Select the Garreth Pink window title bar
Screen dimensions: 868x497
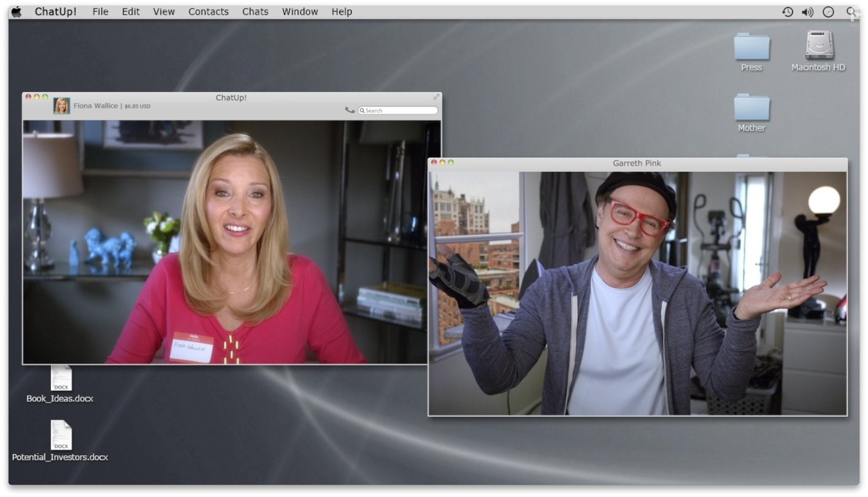tap(637, 163)
